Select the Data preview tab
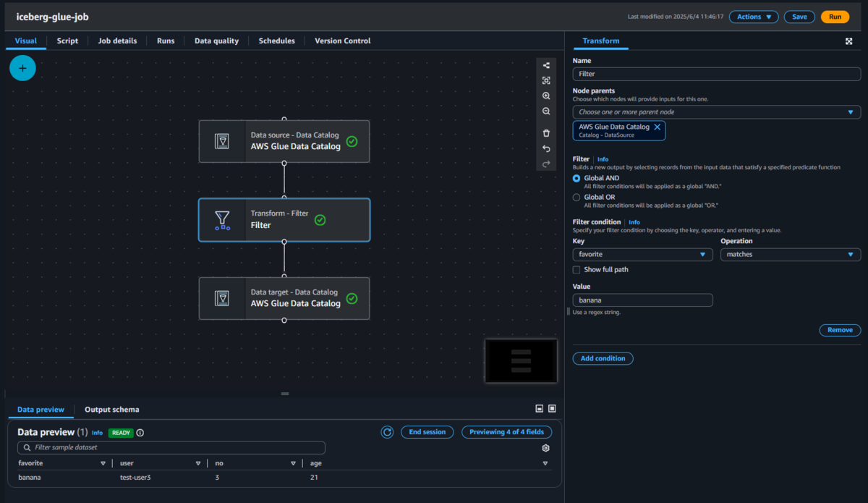The image size is (868, 503). click(41, 410)
